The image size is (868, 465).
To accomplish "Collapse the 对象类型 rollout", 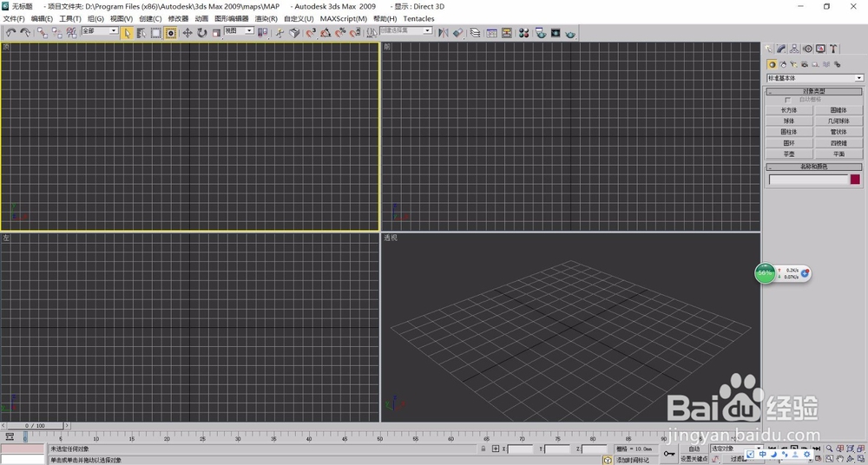I will coord(814,91).
